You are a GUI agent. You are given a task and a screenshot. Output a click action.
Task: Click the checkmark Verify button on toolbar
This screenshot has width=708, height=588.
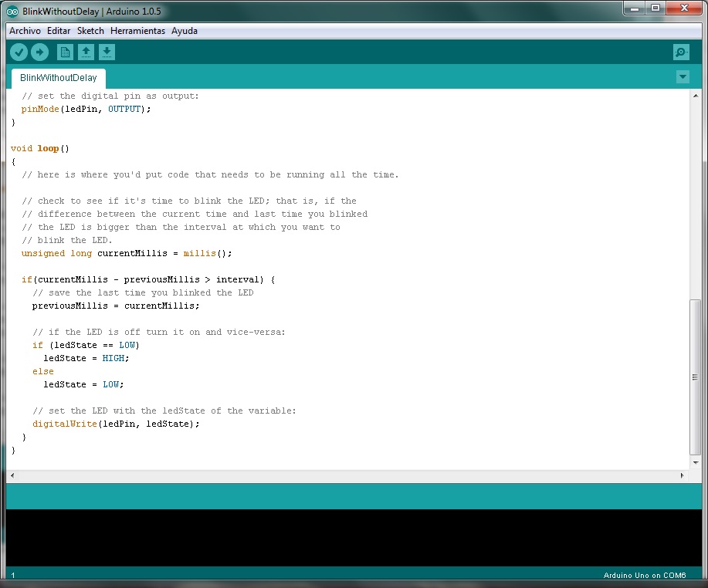point(19,52)
